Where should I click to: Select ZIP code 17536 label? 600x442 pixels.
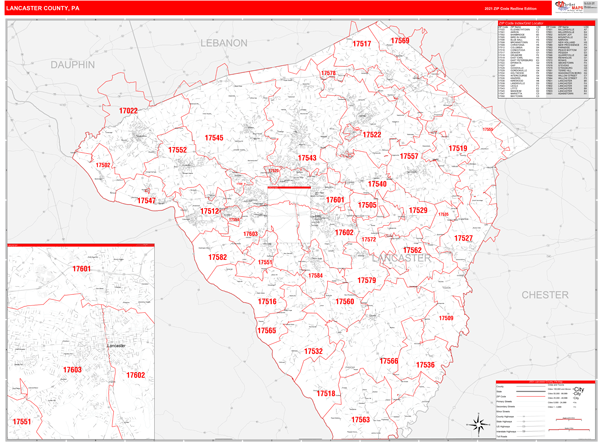point(425,365)
